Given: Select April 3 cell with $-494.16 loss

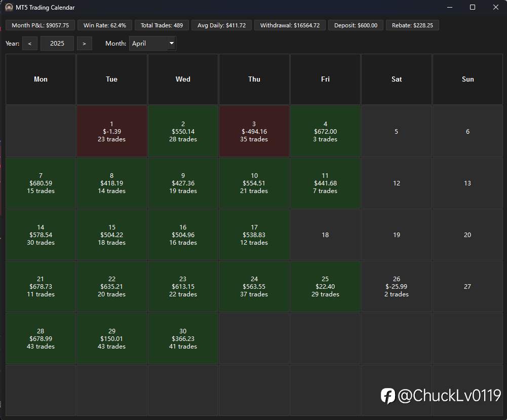Looking at the screenshot, I should (254, 131).
